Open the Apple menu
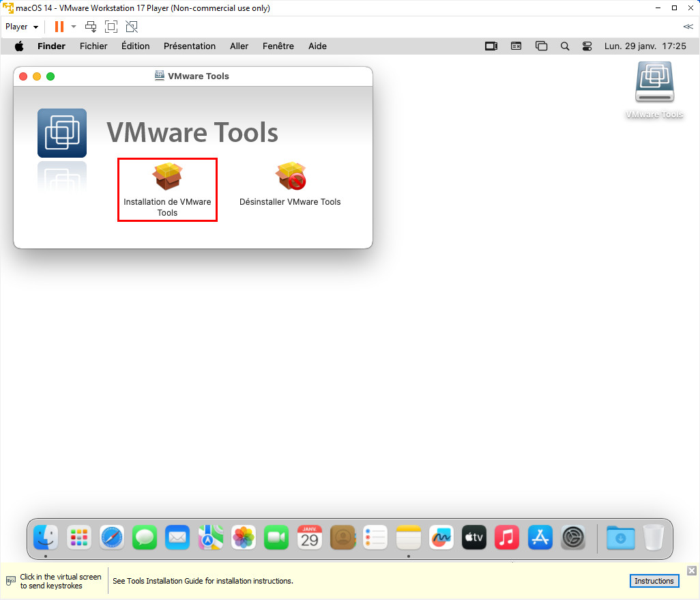700x600 pixels. [x=19, y=46]
